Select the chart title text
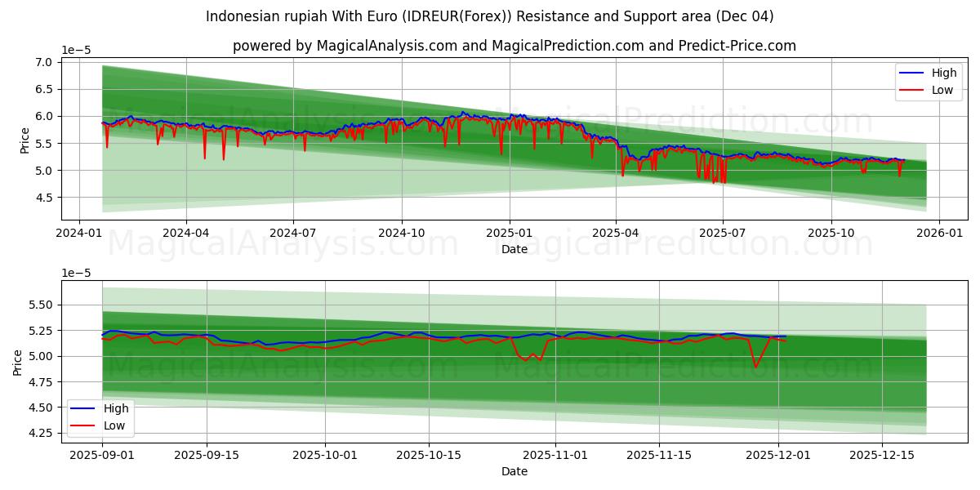This screenshot has width=980, height=490. pyautogui.click(x=490, y=15)
